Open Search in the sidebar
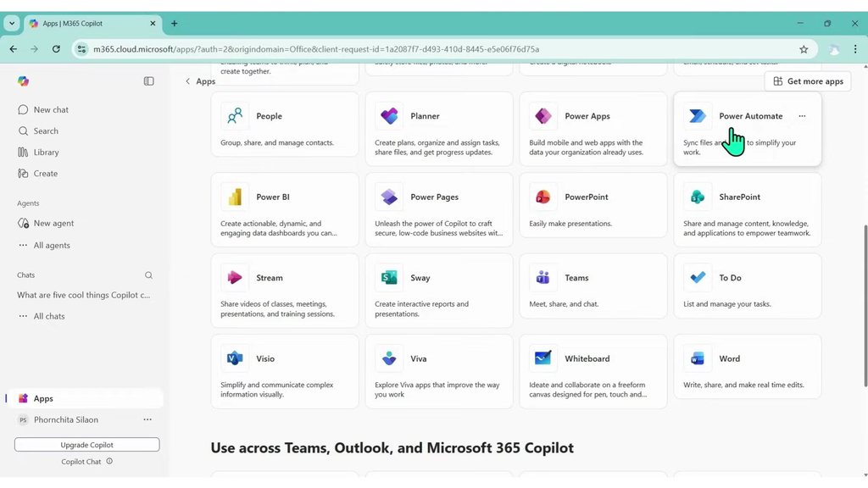Viewport: 868px width, 488px height. click(46, 131)
